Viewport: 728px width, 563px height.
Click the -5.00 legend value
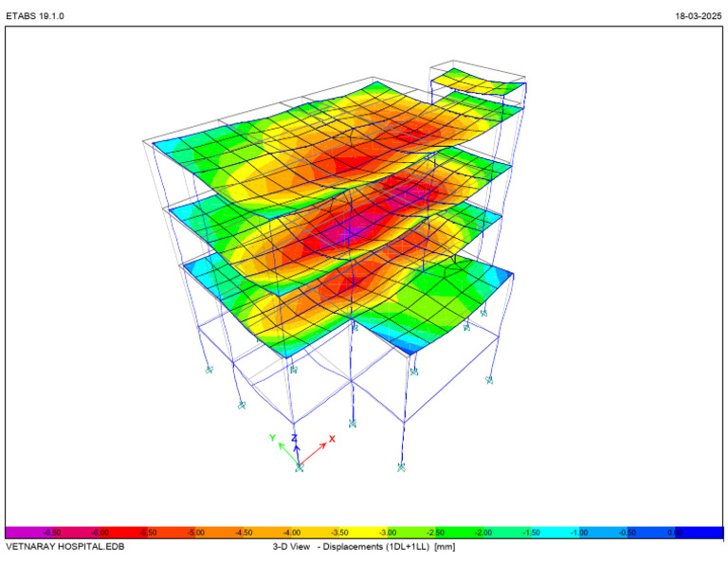(x=195, y=533)
